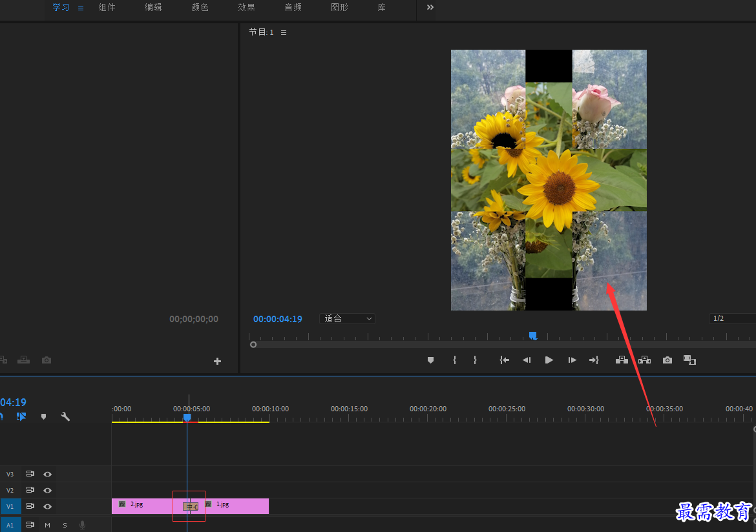Show more workspaces with the chevron overflow
756x532 pixels.
[x=430, y=7]
